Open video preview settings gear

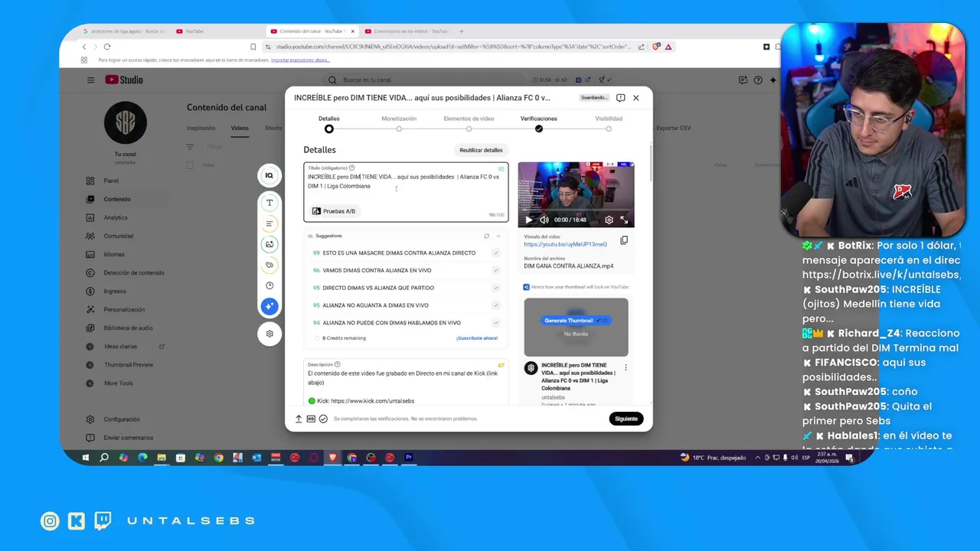tap(609, 220)
